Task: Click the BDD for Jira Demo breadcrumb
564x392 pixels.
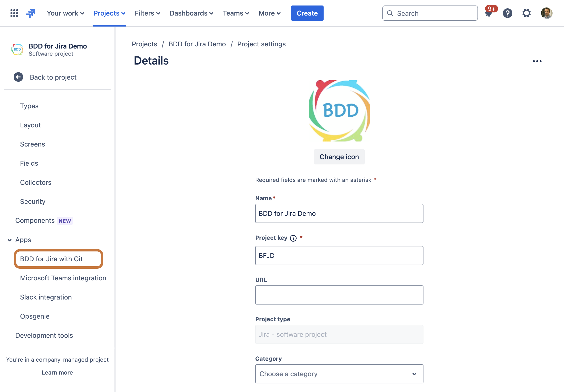Action: [x=197, y=44]
